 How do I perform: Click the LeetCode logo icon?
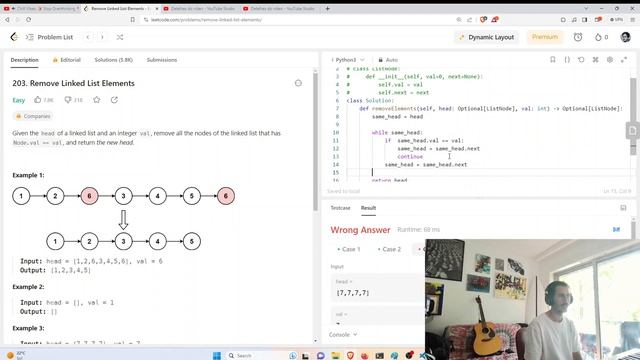point(14,37)
